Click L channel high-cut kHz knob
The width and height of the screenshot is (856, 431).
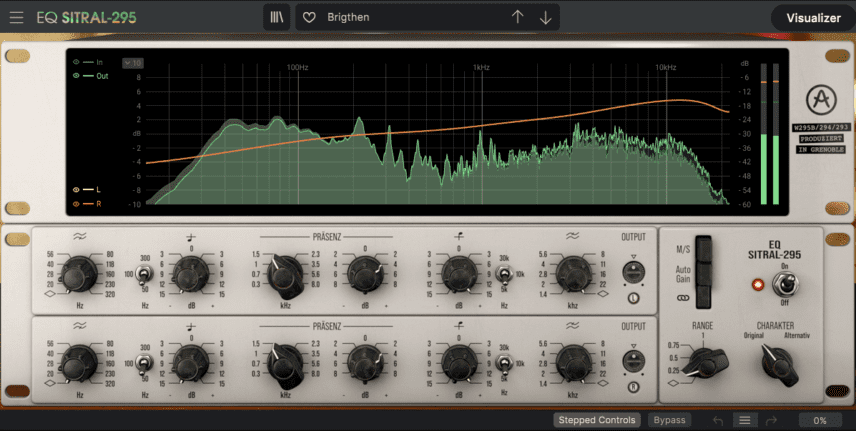pos(573,273)
